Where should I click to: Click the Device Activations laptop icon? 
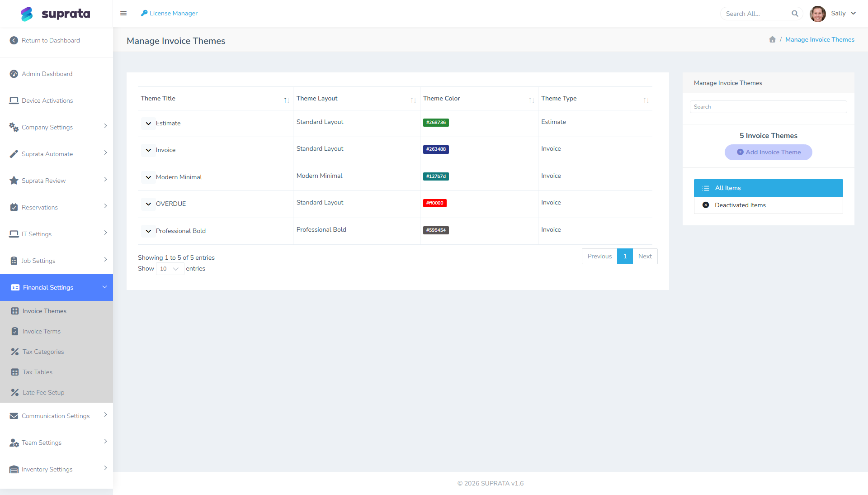coord(14,100)
